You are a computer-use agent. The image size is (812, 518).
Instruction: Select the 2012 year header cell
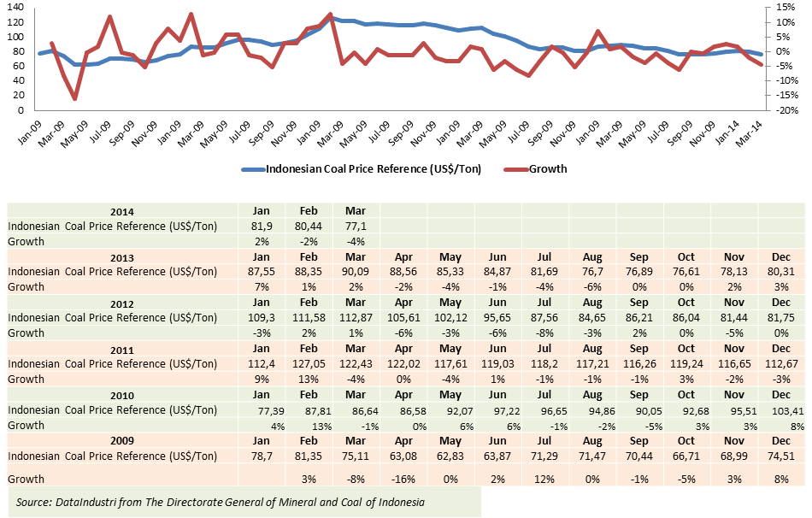(x=122, y=302)
